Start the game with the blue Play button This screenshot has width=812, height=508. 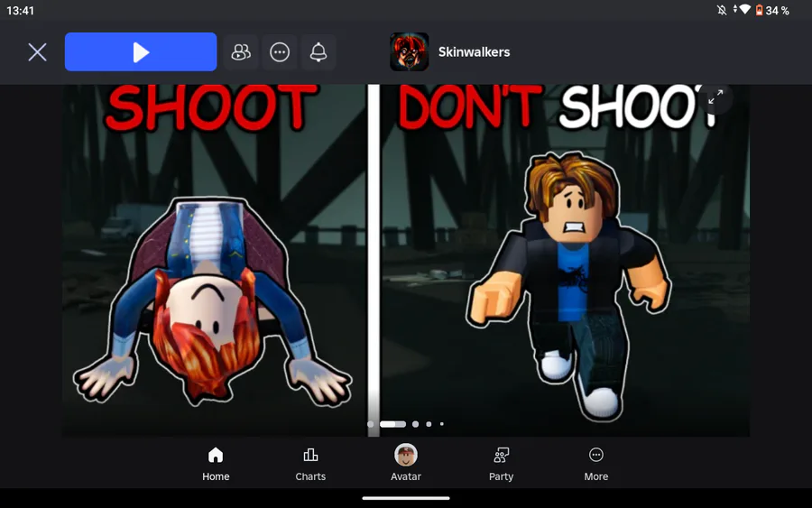point(141,51)
